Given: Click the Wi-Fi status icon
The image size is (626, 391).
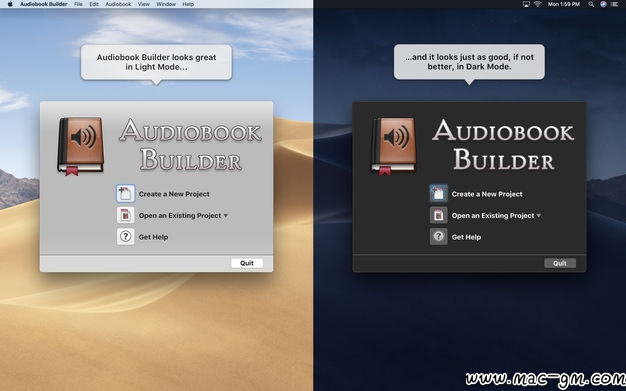Looking at the screenshot, I should click(x=538, y=4).
